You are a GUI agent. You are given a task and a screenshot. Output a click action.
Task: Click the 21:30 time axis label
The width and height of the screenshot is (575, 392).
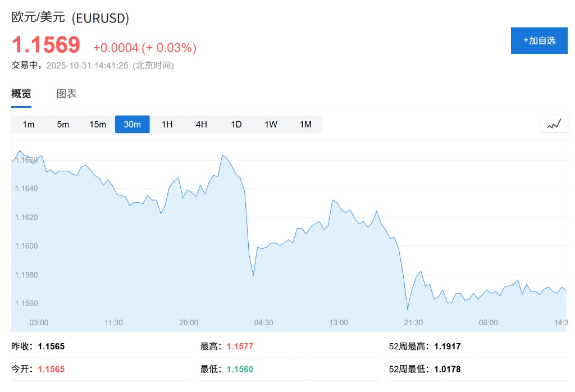[x=413, y=322]
